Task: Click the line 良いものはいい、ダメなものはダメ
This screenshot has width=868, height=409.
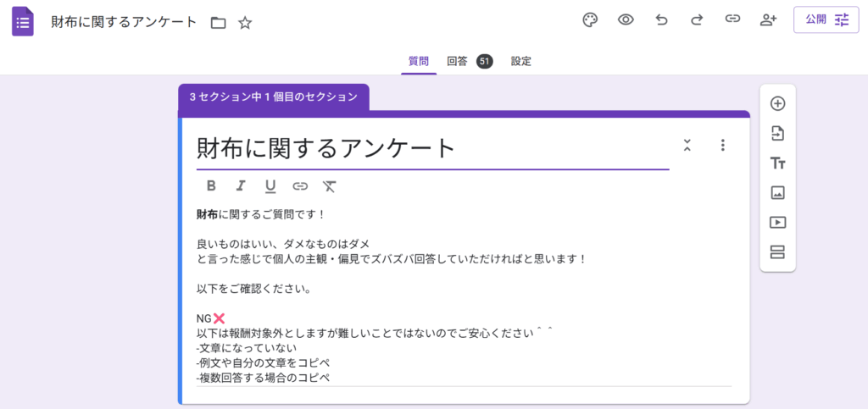Action: [283, 244]
